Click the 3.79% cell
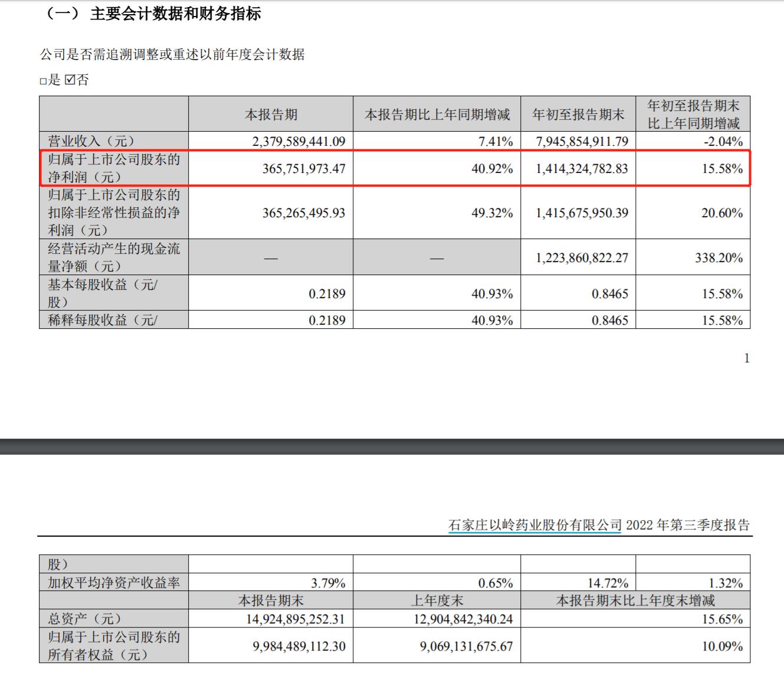The width and height of the screenshot is (784, 673). [328, 583]
